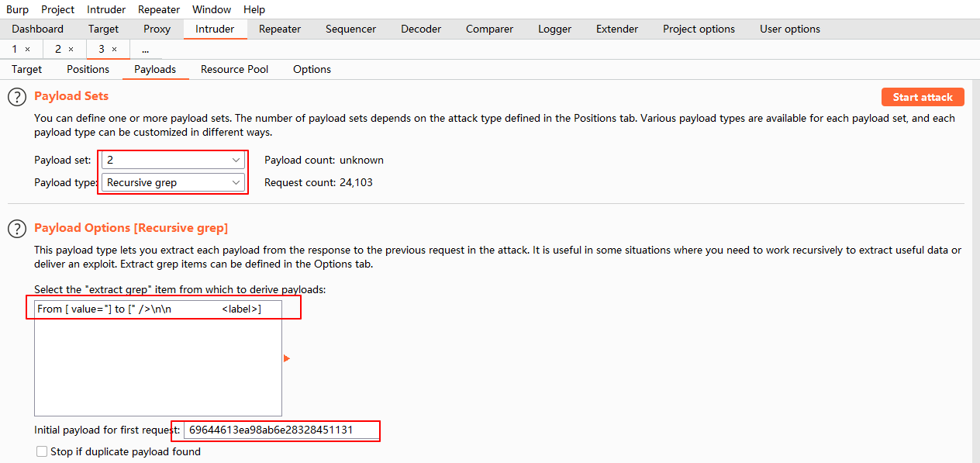Image resolution: width=980 pixels, height=463 pixels.
Task: Add new attack tab with ellipsis
Action: click(146, 49)
